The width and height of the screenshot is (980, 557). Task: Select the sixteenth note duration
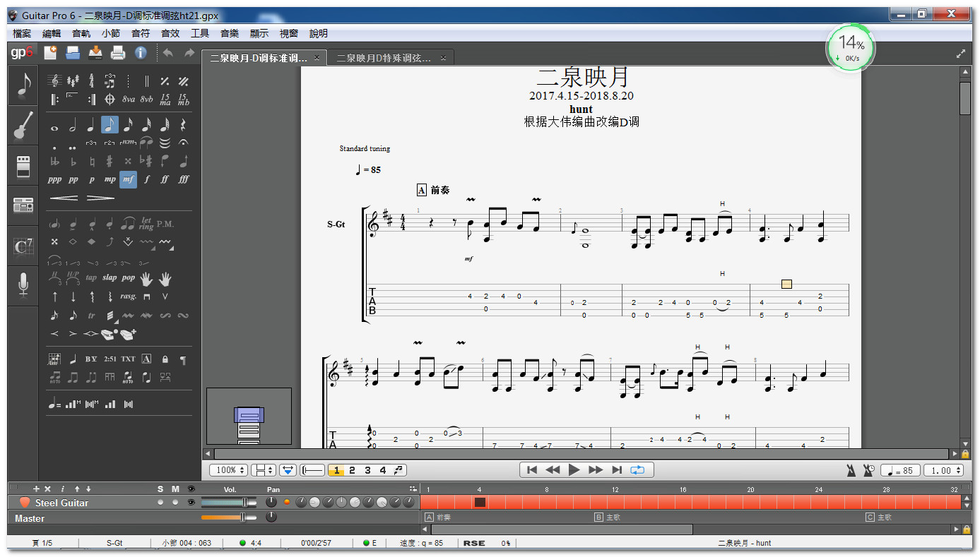point(128,126)
